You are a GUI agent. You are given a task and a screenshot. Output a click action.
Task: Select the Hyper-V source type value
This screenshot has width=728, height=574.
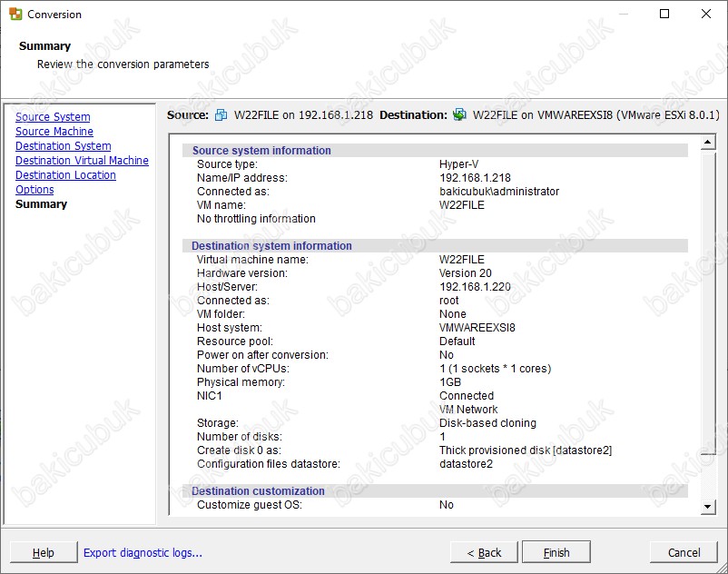point(458,164)
